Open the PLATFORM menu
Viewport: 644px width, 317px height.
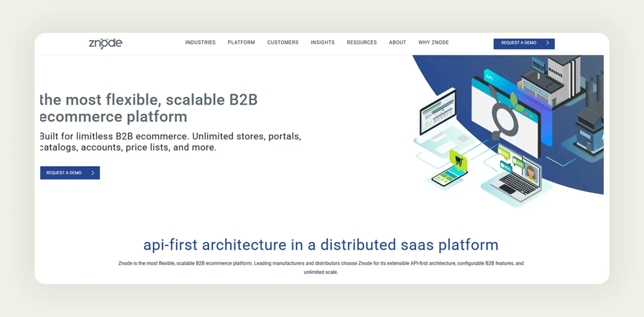[x=241, y=42]
